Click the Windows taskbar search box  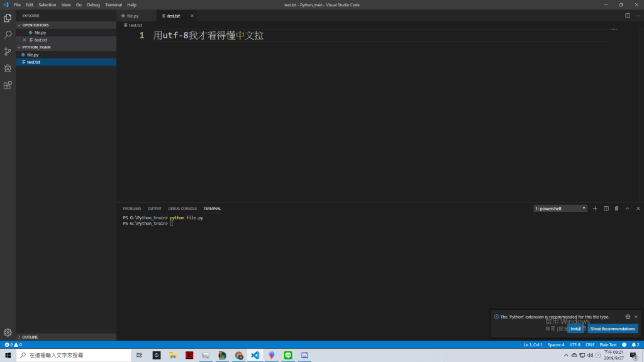coord(74,356)
